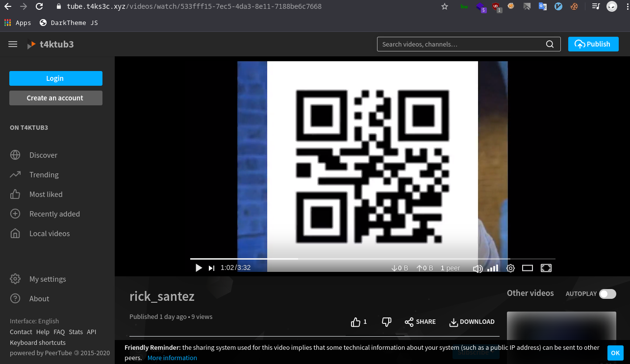Open Recently added videos
This screenshot has height=364, width=630.
54,214
